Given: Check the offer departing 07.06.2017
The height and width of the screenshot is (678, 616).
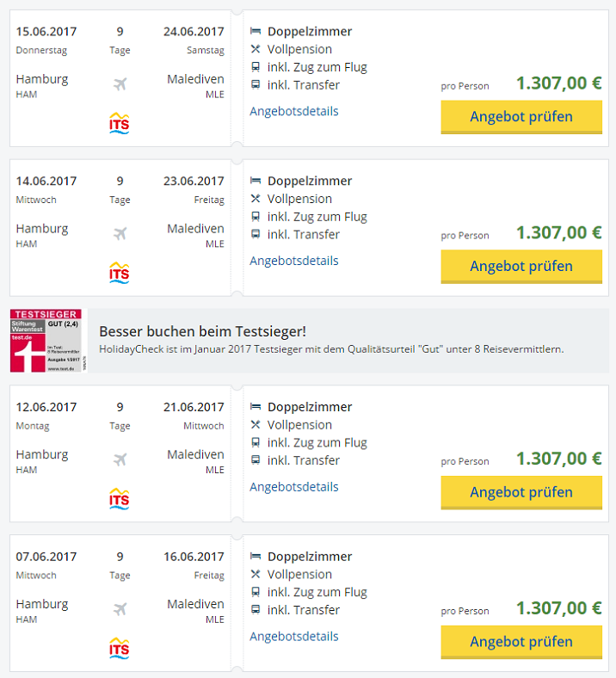Looking at the screenshot, I should (521, 642).
